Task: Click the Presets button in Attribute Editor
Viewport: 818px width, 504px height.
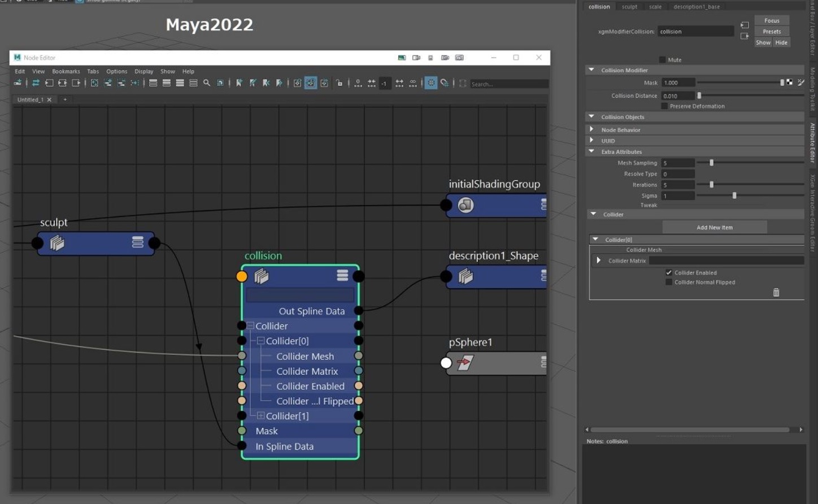Action: pos(771,31)
